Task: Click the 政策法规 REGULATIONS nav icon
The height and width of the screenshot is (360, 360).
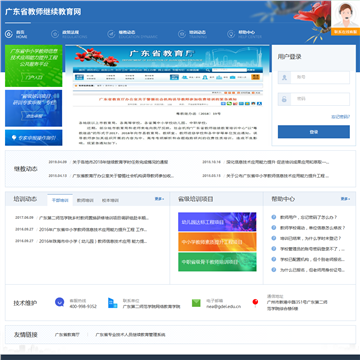Action: click(55, 34)
